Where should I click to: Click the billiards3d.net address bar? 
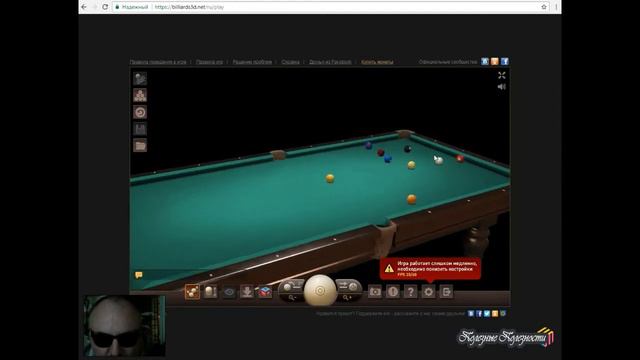click(x=331, y=7)
